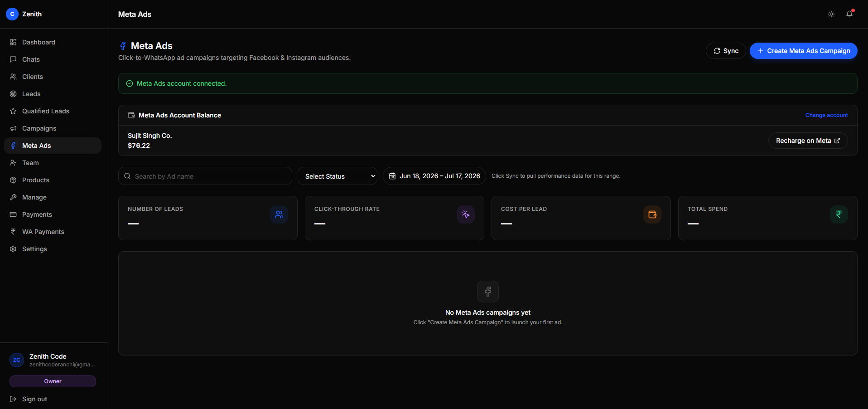868x409 pixels.
Task: Toggle the light/dark theme sun icon
Action: point(831,14)
